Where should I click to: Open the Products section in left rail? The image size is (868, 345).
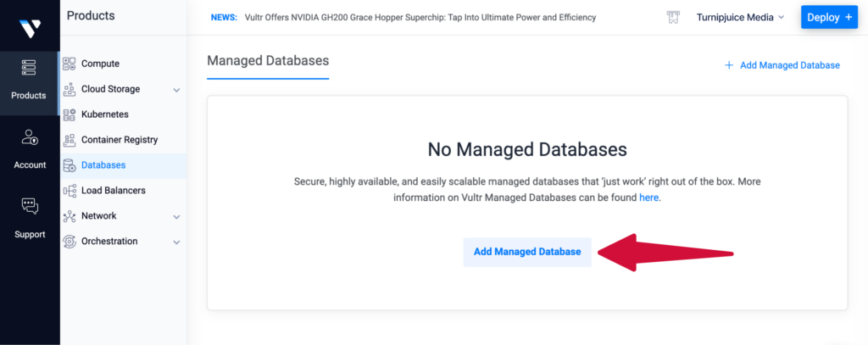pos(29,80)
